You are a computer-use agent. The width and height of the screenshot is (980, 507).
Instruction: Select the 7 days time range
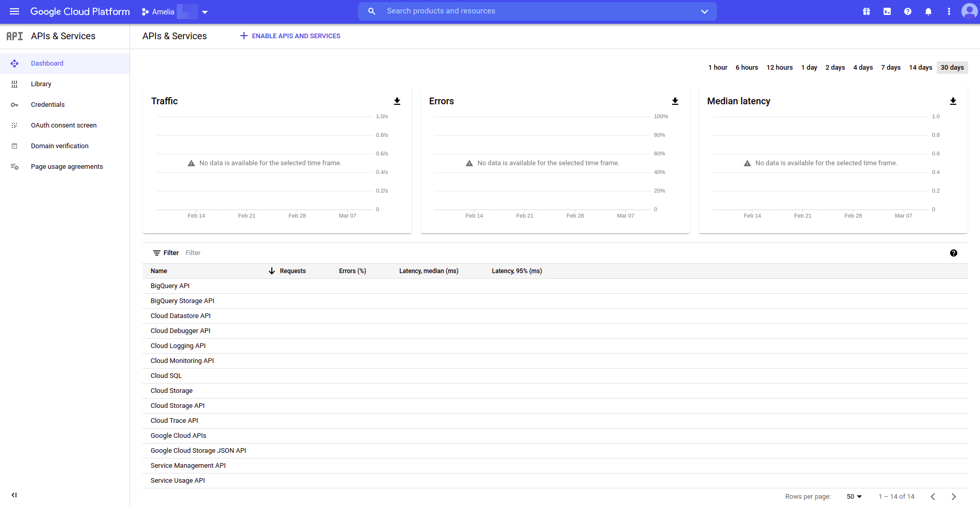[890, 68]
